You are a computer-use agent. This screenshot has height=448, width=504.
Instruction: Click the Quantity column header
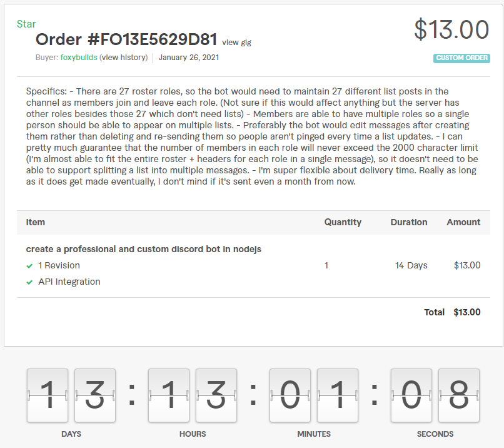point(343,222)
